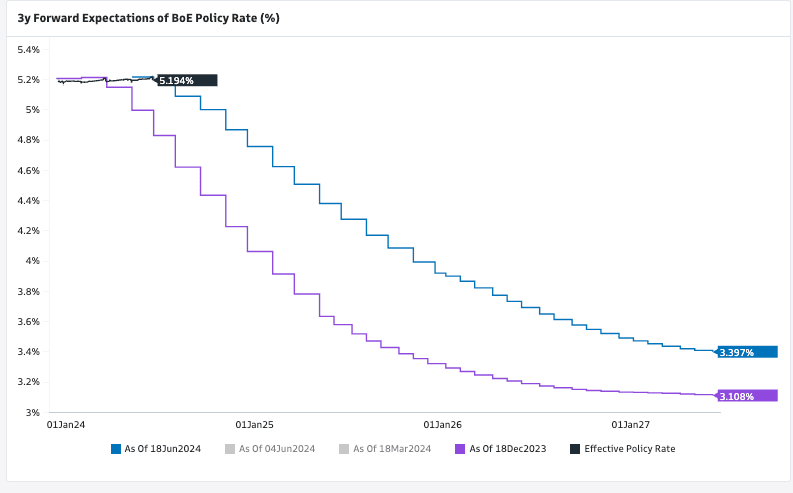Image resolution: width=793 pixels, height=493 pixels.
Task: Click the 01Jan25 x-axis label
Action: click(x=254, y=425)
